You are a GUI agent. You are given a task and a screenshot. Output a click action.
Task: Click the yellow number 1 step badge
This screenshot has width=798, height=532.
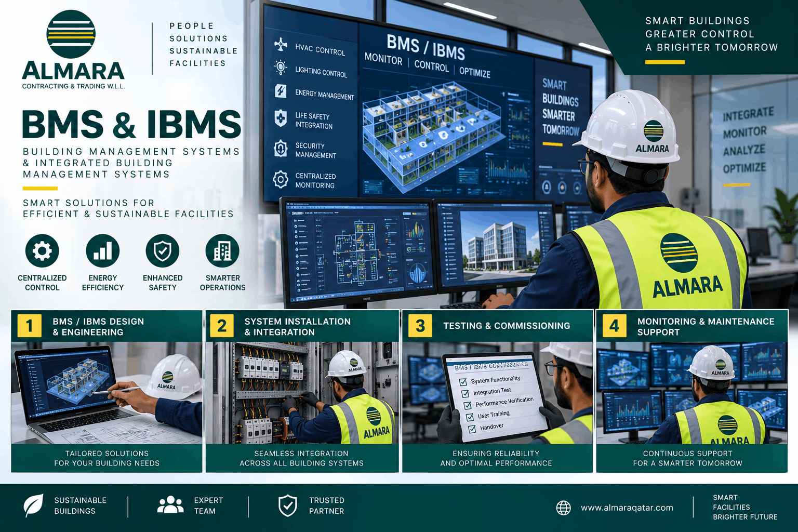click(29, 326)
